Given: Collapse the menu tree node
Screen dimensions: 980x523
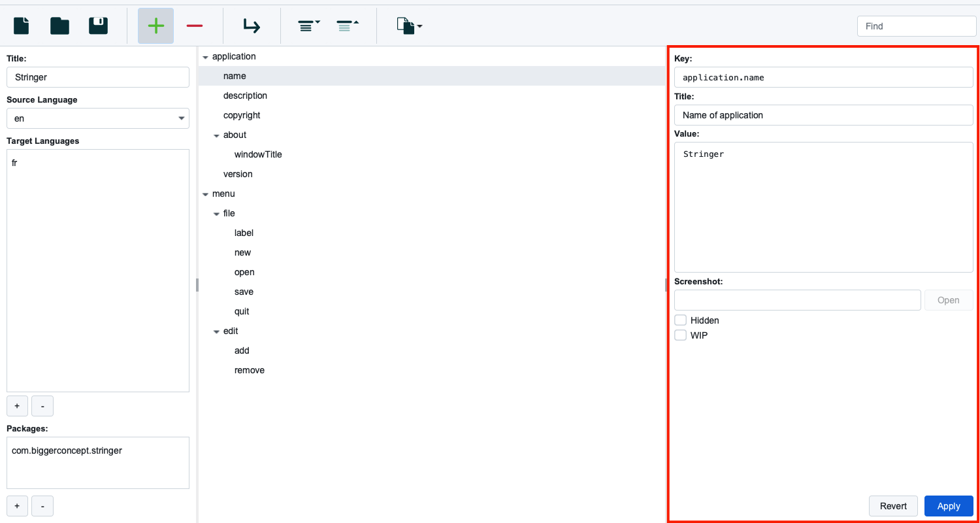Looking at the screenshot, I should tap(205, 194).
